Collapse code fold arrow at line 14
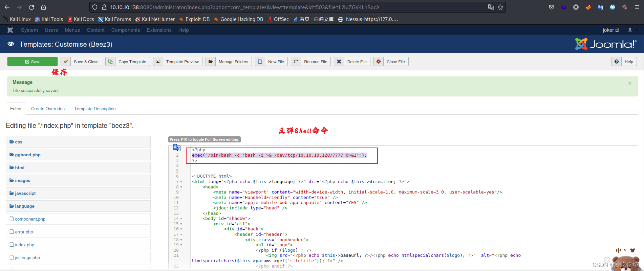Viewport: 644px width, 271px height. point(181,219)
